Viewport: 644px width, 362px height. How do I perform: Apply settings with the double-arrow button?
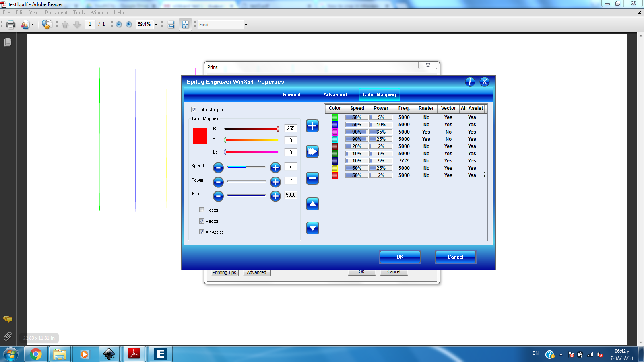[312, 152]
